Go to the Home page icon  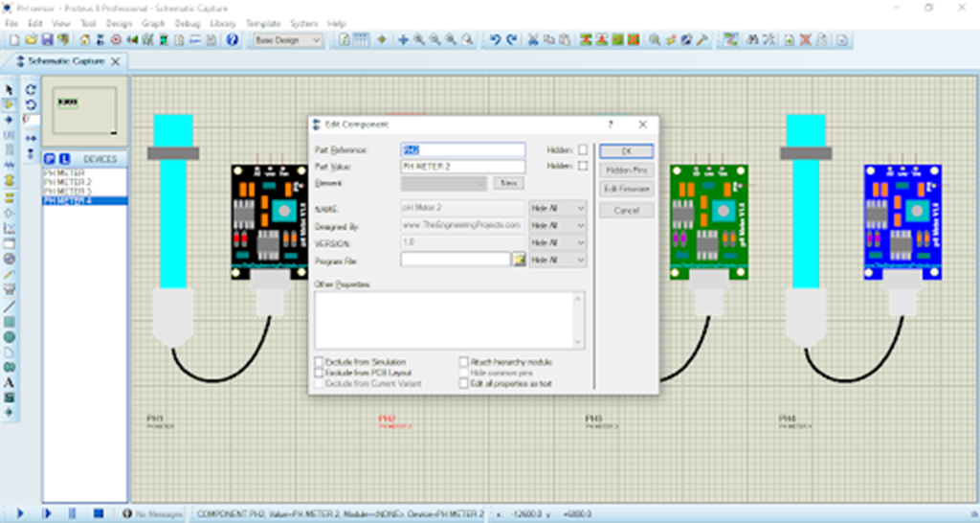point(84,40)
